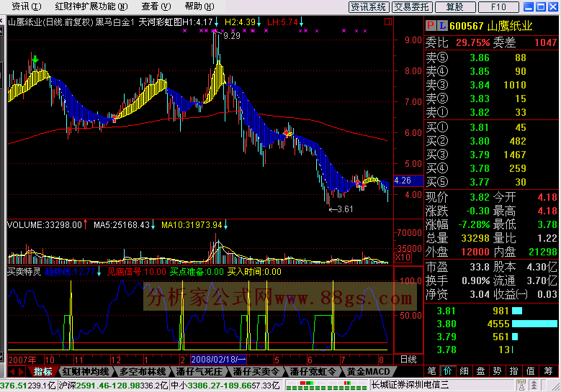Viewport: 561px width, 392px height.
Task: Click the 涨幅 -7.28% value
Action: (x=474, y=224)
